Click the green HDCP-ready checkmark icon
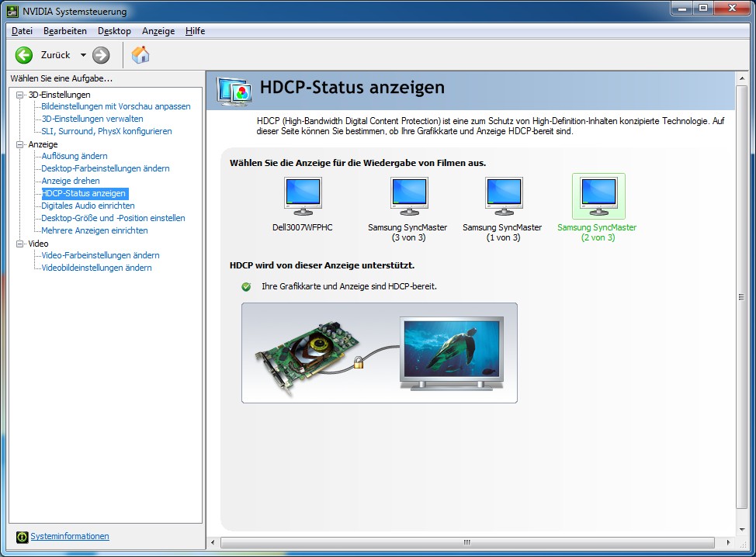Screen dimensions: 756x557 point(244,285)
